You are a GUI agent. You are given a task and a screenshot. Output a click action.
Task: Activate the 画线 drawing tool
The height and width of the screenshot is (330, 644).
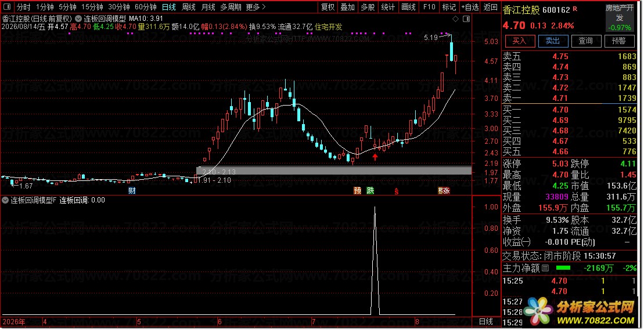point(408,7)
